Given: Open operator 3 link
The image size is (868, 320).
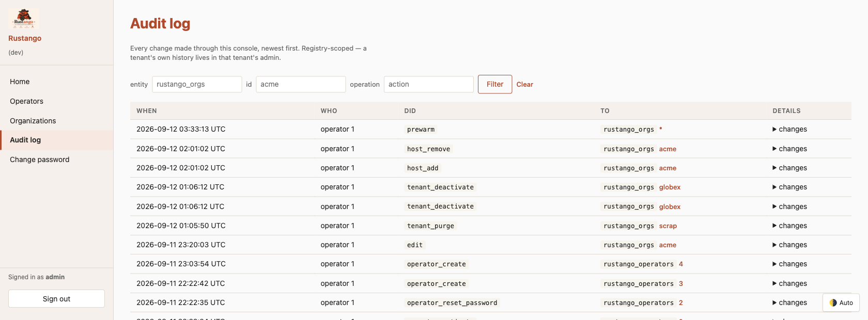Looking at the screenshot, I should click(x=680, y=283).
